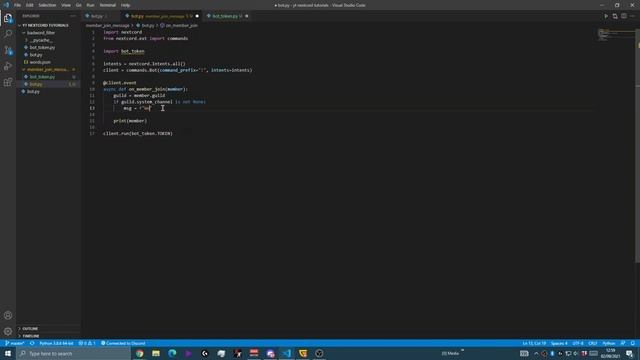The width and height of the screenshot is (640, 360).
Task: Open notifications bell in status bar
Action: 633,343
